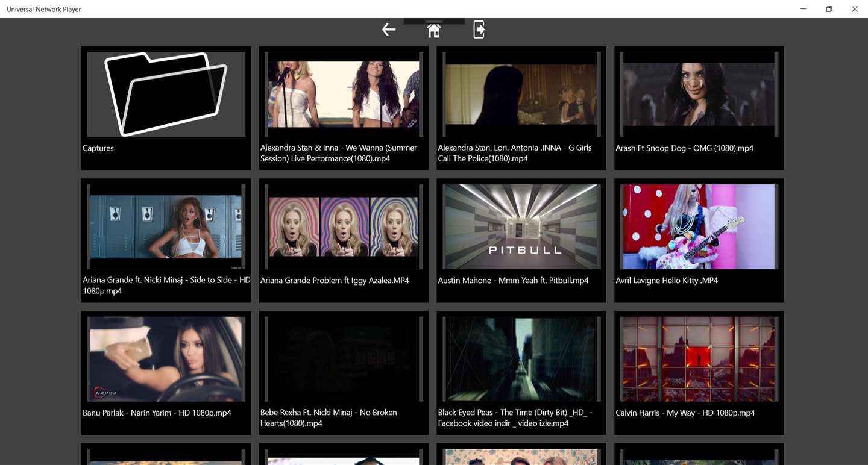Play Banu Parlak Narin Yarim thumbnail

(x=166, y=360)
